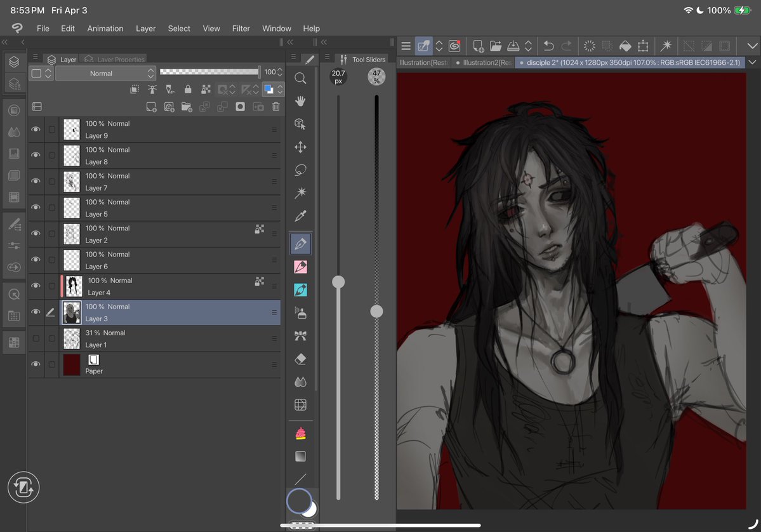The height and width of the screenshot is (532, 761).
Task: Delete layer using trash icon
Action: tap(275, 107)
